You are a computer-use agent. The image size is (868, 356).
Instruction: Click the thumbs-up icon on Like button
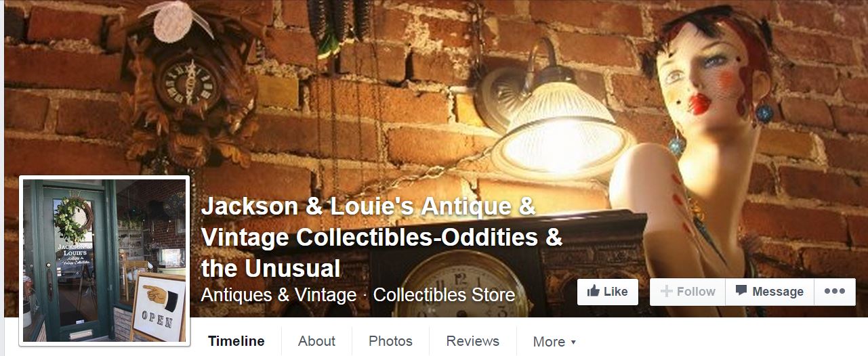pyautogui.click(x=593, y=291)
